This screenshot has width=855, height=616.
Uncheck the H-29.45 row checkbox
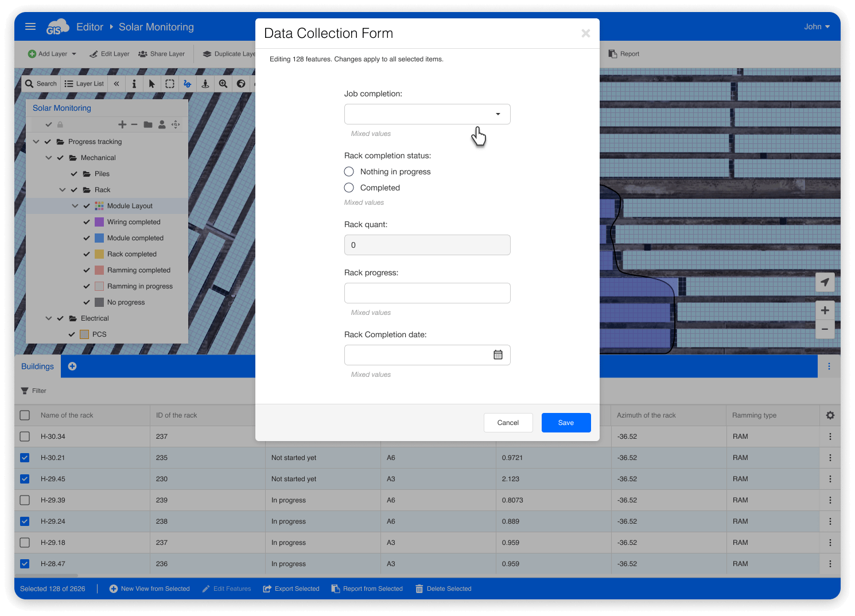pos(25,479)
